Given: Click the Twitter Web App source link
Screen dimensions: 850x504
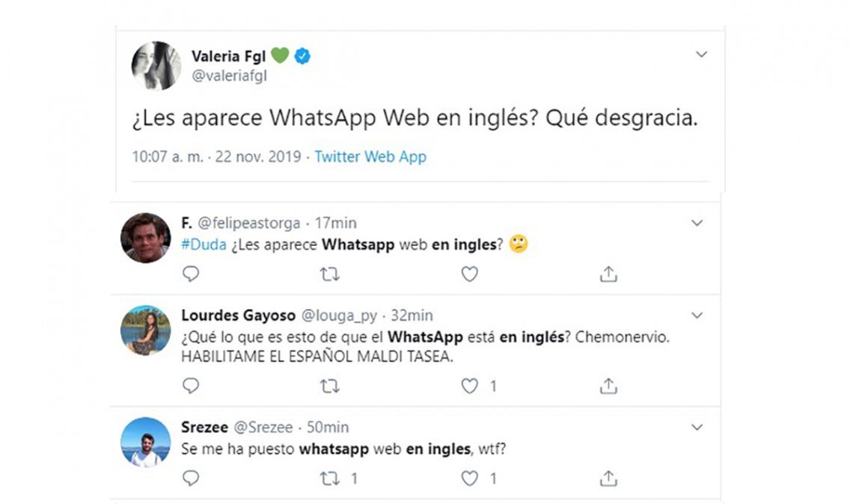Looking at the screenshot, I should pyautogui.click(x=370, y=157).
